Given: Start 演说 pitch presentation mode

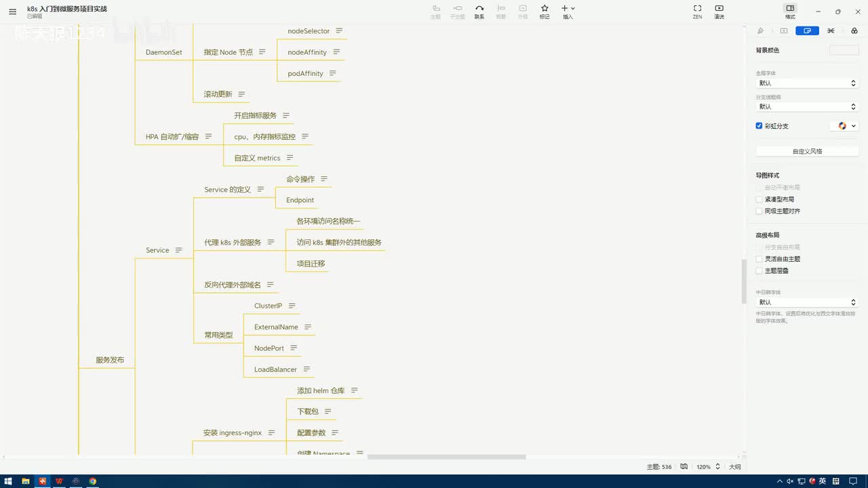Looking at the screenshot, I should pos(719,12).
